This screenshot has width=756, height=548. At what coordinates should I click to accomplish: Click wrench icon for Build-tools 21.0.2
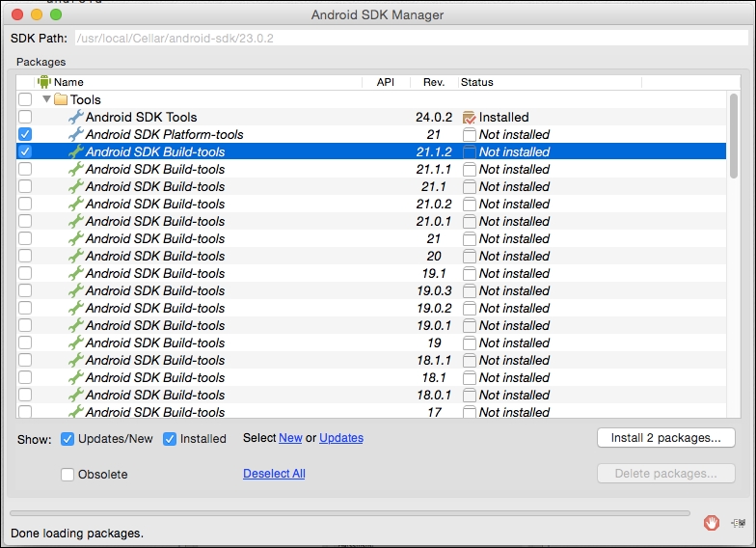[x=75, y=204]
